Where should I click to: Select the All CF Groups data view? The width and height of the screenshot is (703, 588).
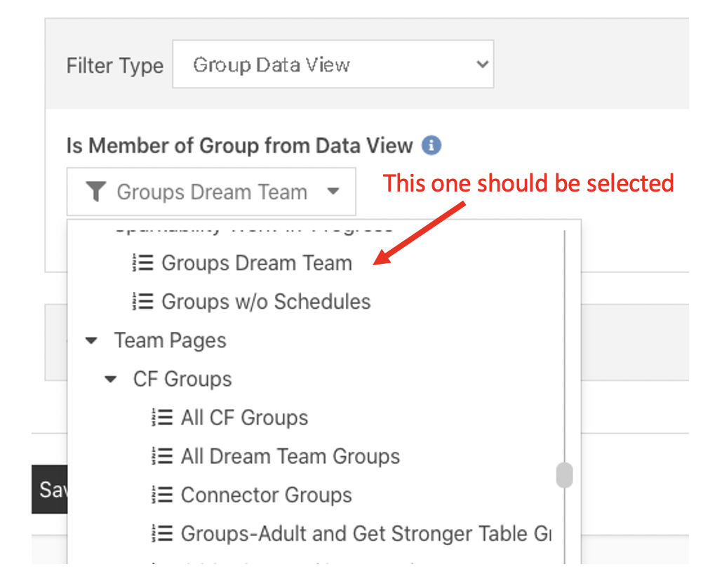pos(244,417)
